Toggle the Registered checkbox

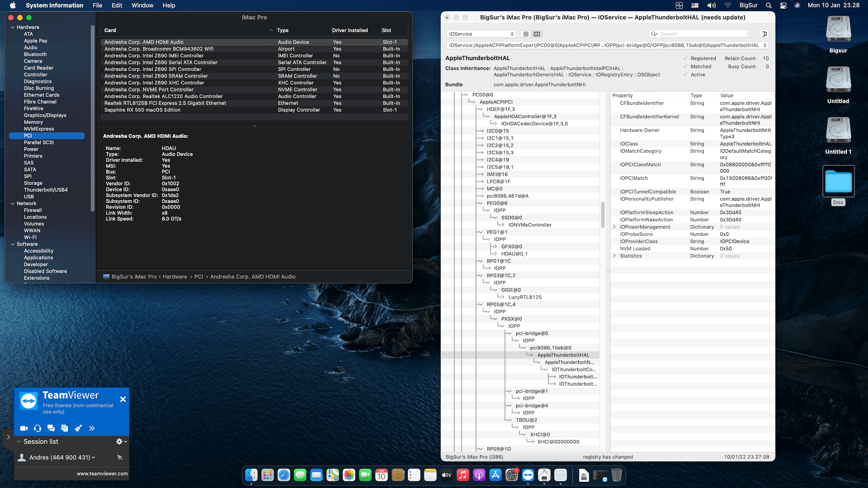point(685,58)
